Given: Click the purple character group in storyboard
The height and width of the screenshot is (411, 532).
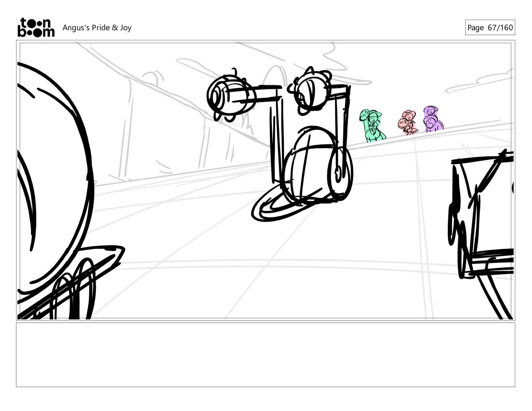Looking at the screenshot, I should (433, 119).
